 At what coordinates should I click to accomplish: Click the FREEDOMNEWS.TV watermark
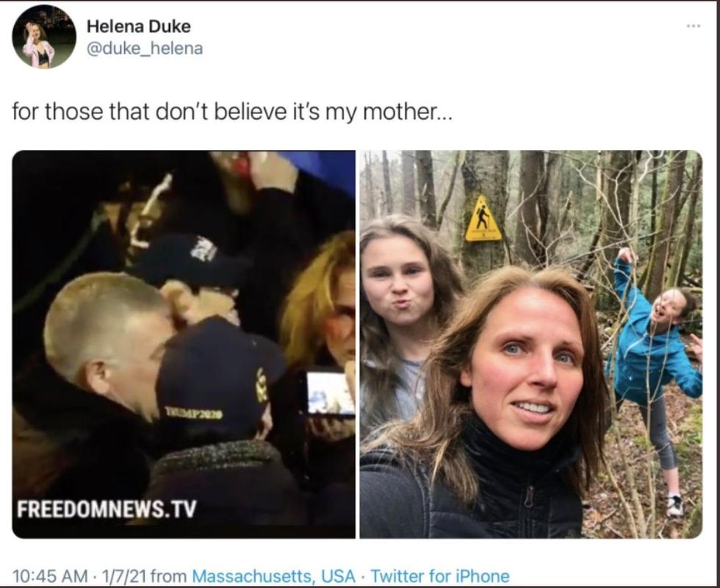click(107, 509)
